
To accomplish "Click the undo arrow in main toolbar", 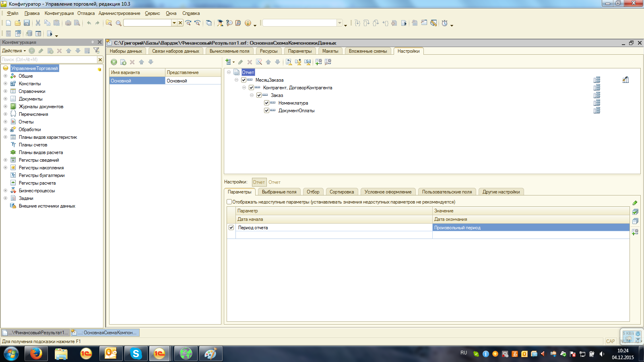I will 89,23.
